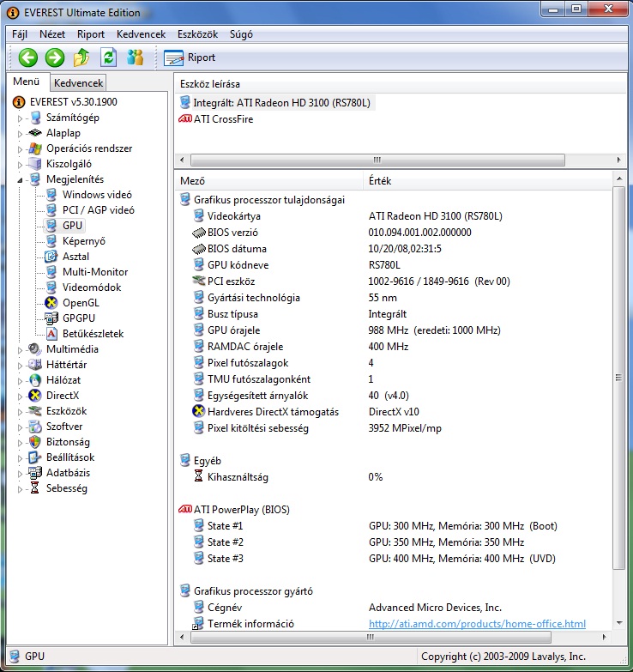Screen dimensions: 633x672
Task: Click the users icon in the toolbar
Action: pos(135,58)
